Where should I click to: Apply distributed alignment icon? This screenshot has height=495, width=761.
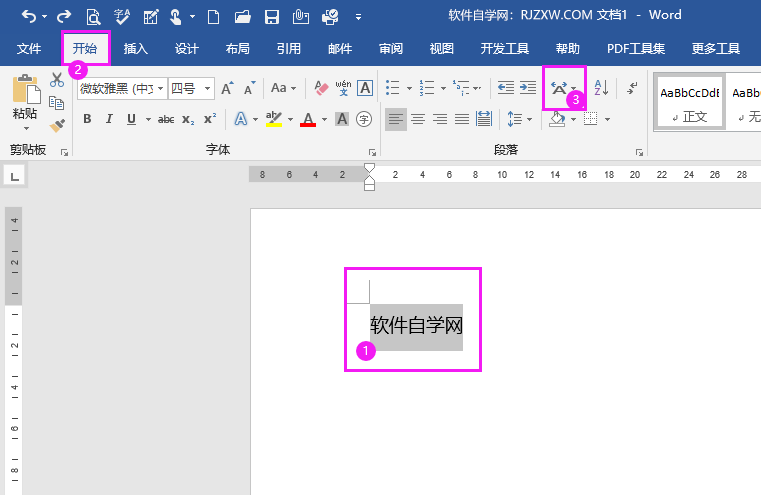[483, 119]
